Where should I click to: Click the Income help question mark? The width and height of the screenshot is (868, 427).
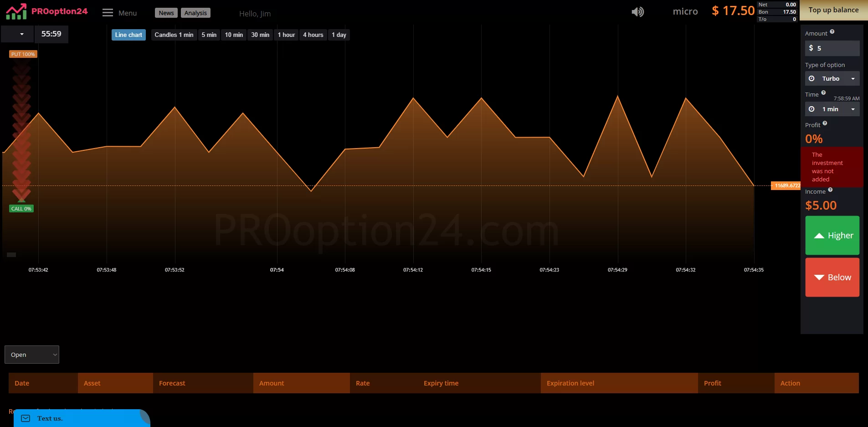pyautogui.click(x=830, y=190)
